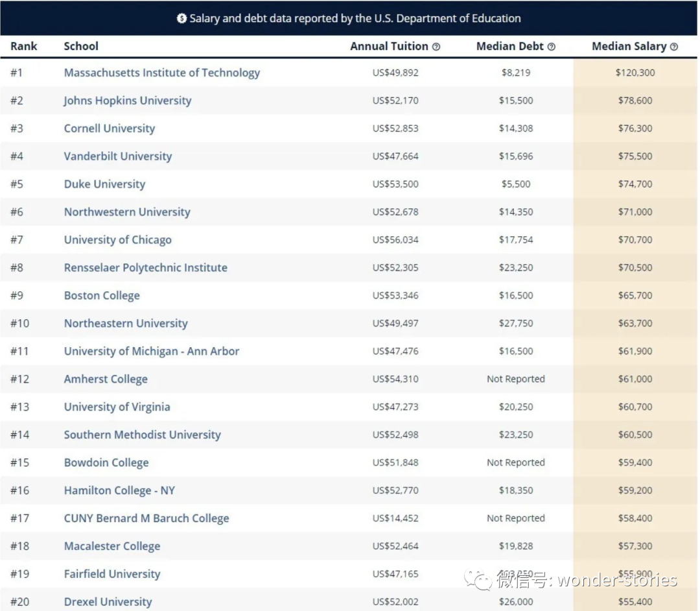Select Northeastern's debt $27,750
The image size is (700, 611).
click(x=516, y=323)
